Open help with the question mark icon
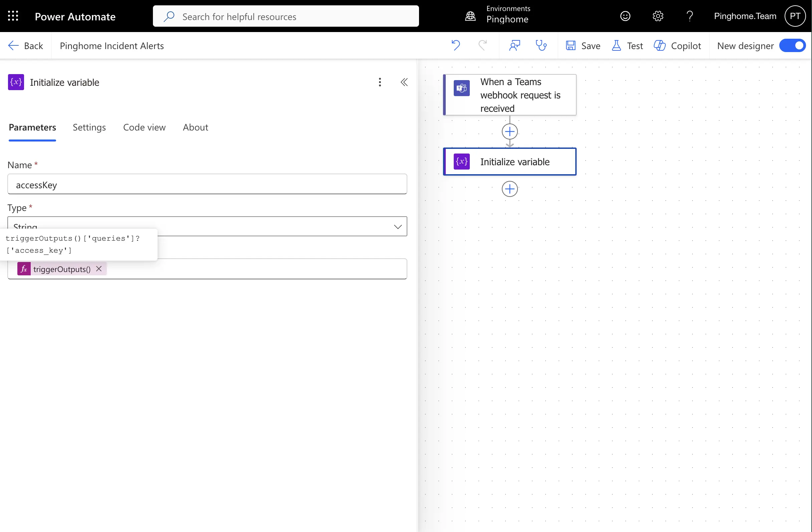Screen dimensions: 812x532 (x=690, y=16)
